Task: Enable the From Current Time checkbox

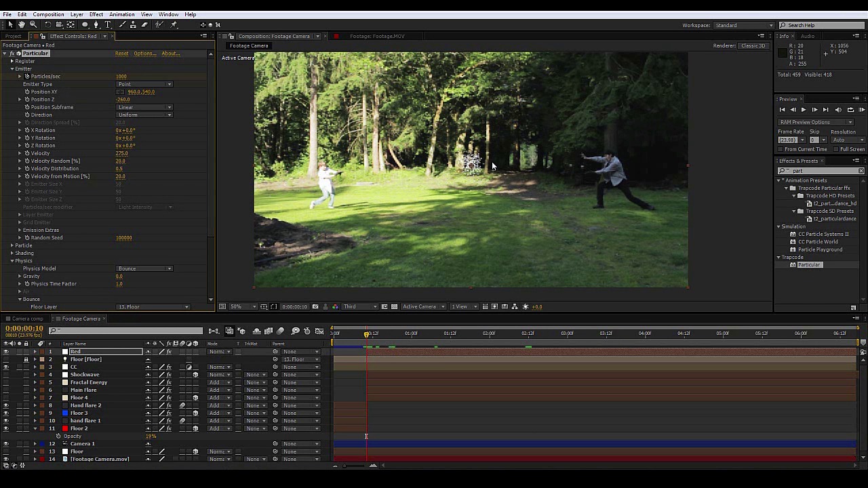Action: pyautogui.click(x=781, y=149)
